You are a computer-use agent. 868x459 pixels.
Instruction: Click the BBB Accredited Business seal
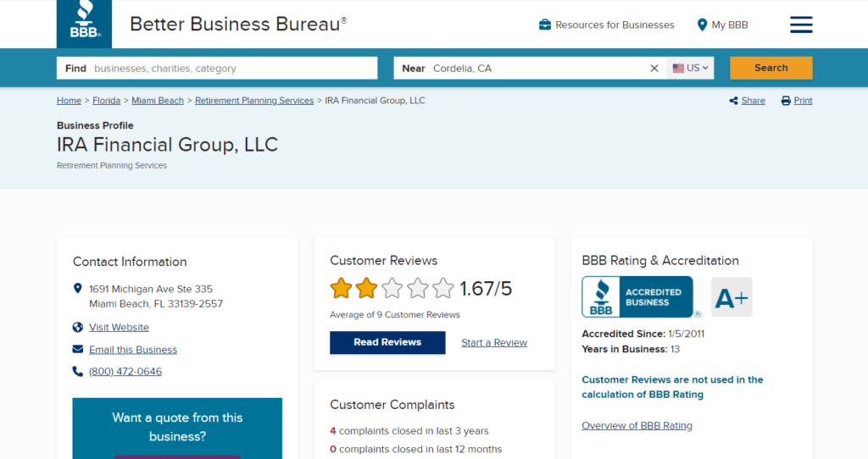click(x=637, y=297)
